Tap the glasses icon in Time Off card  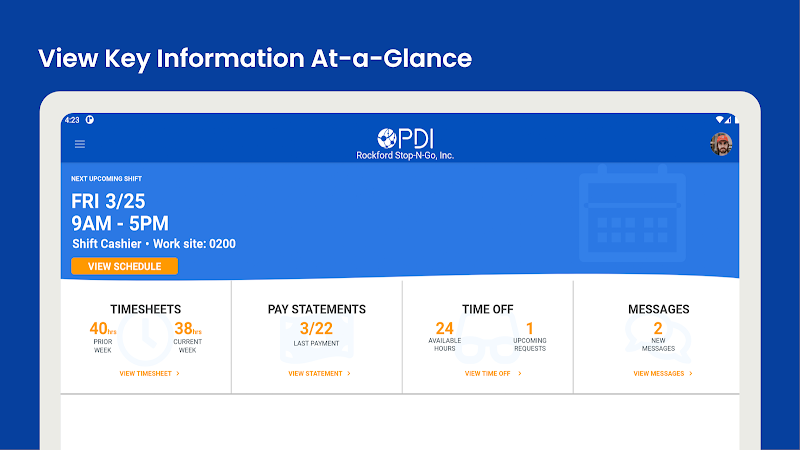(487, 337)
